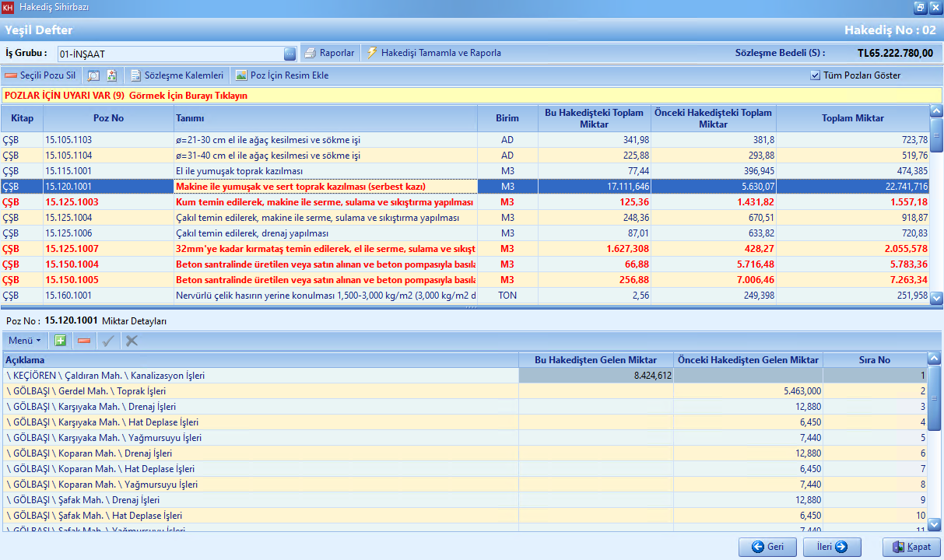The image size is (944, 560).
Task: Click the gray X cancel icon
Action: click(132, 341)
